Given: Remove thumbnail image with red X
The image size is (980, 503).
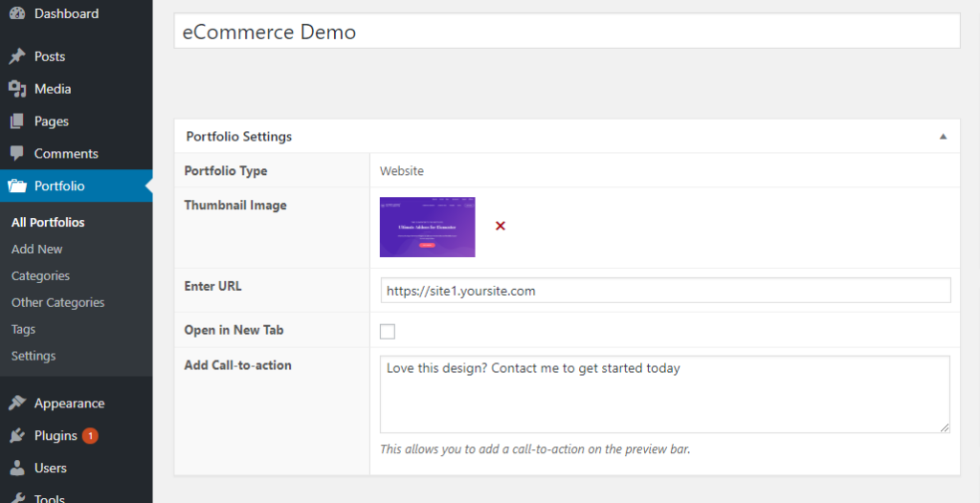Looking at the screenshot, I should click(x=500, y=226).
